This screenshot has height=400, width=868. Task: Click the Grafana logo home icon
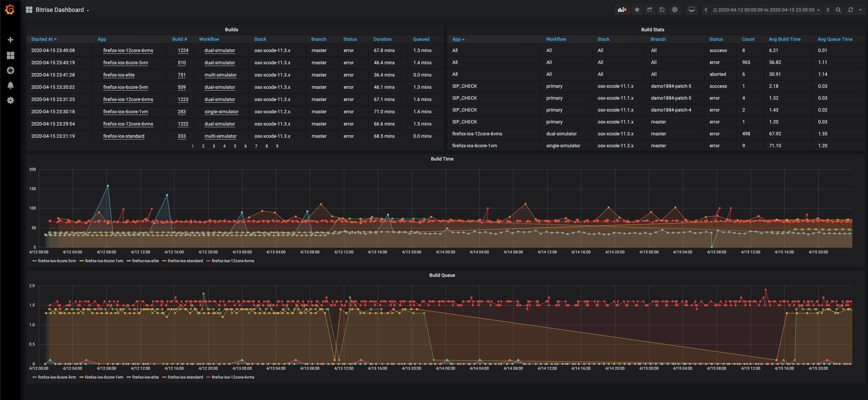coord(10,10)
